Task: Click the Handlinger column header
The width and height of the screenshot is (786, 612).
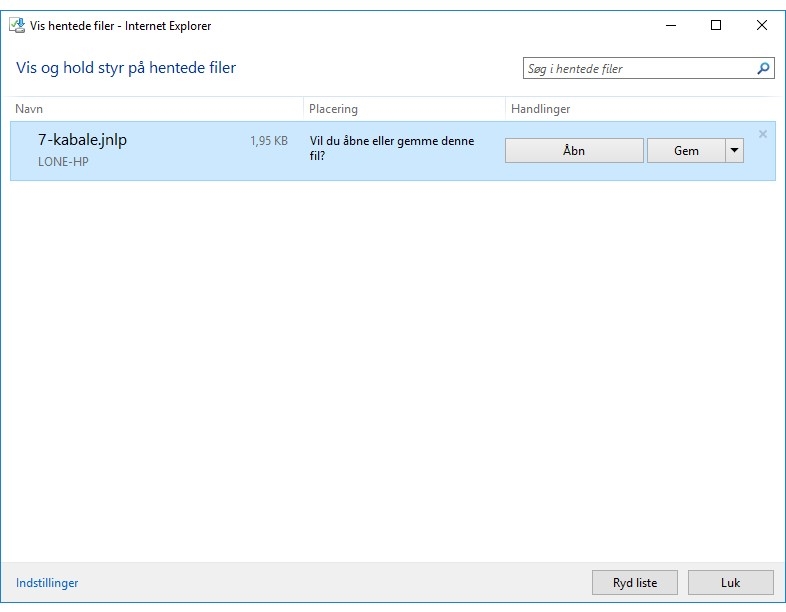Action: point(540,109)
